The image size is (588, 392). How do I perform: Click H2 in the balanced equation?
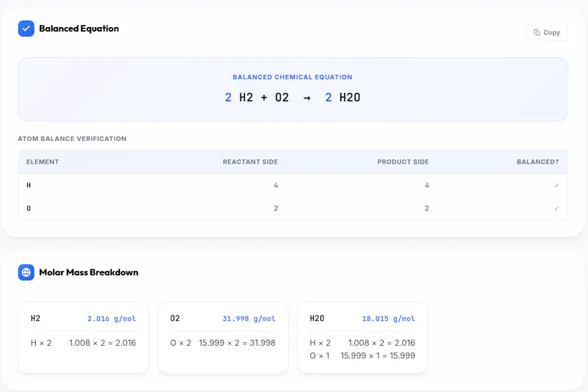click(x=246, y=98)
